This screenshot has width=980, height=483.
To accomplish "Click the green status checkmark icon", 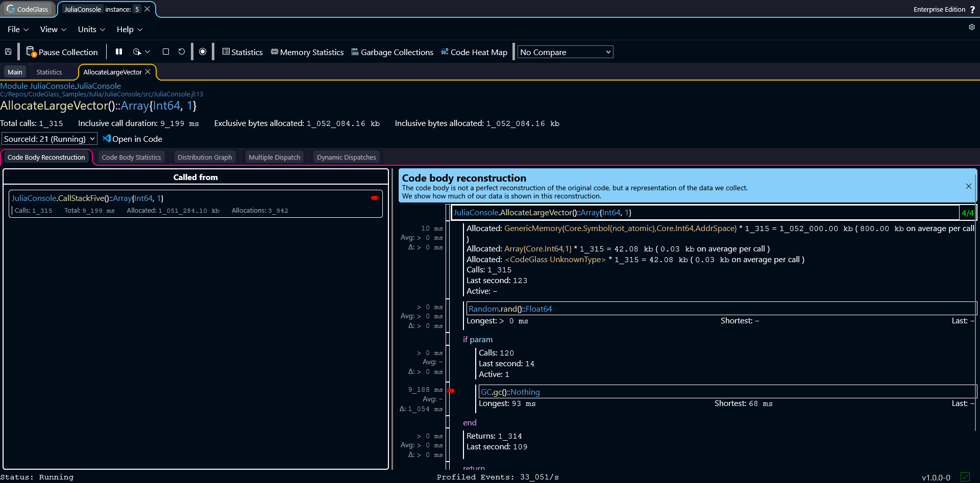I will [x=965, y=477].
